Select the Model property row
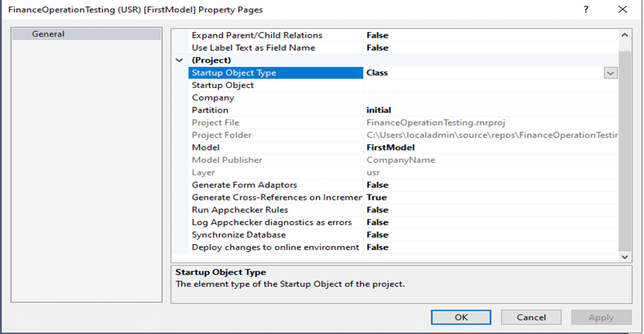Screen dimensions: 644x334 pos(404,147)
